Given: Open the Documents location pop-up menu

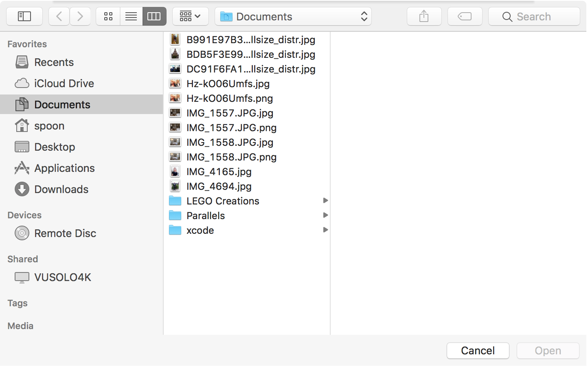Looking at the screenshot, I should coord(293,16).
